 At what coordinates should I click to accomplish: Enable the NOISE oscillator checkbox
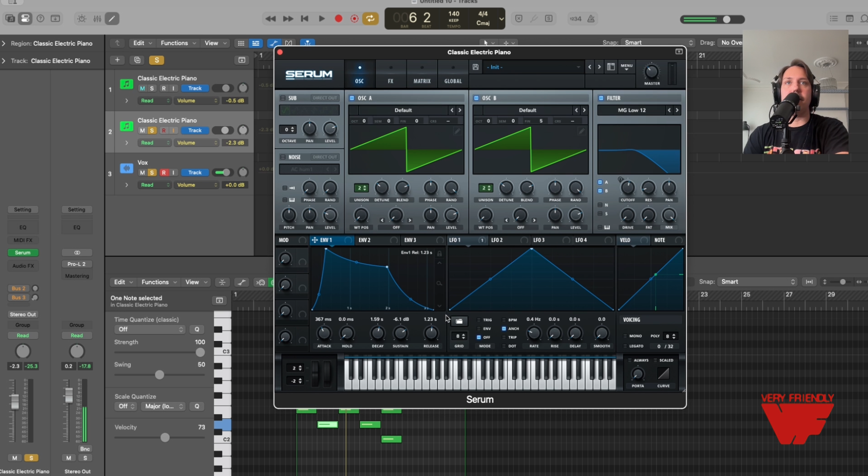coord(283,157)
